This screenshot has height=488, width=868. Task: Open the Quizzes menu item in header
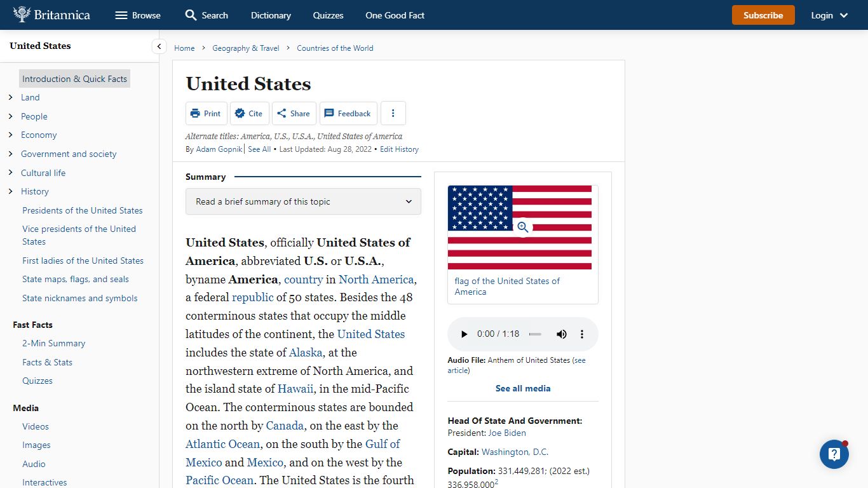pos(328,15)
